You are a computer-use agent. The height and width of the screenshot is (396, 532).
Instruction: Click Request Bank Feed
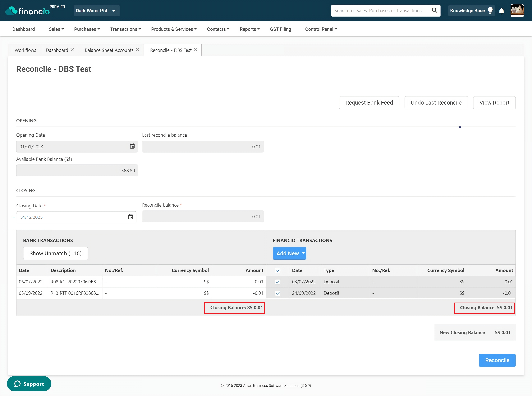pos(369,103)
